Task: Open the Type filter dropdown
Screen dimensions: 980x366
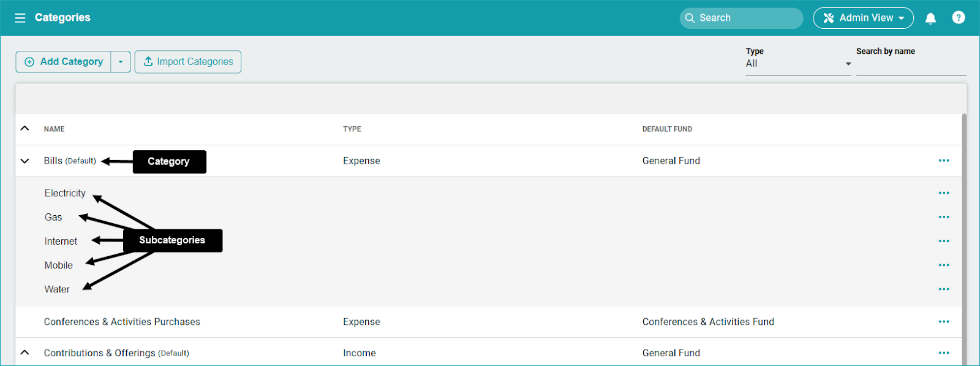Action: click(798, 64)
